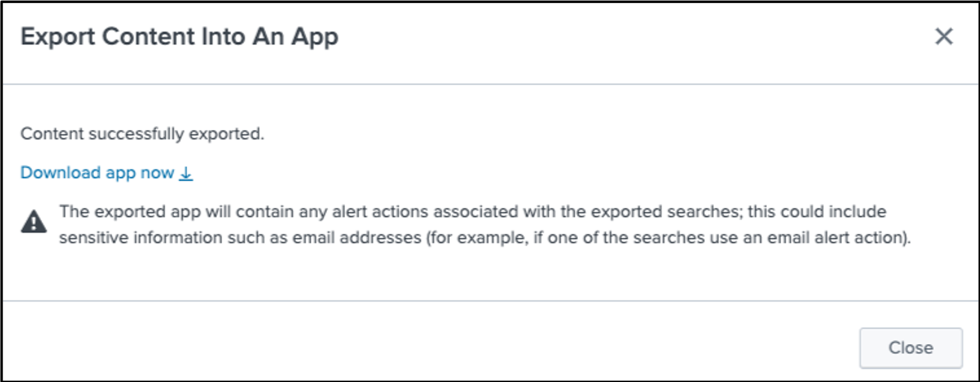The image size is (980, 382).
Task: Click the word successfully in the status message
Action: (x=136, y=134)
